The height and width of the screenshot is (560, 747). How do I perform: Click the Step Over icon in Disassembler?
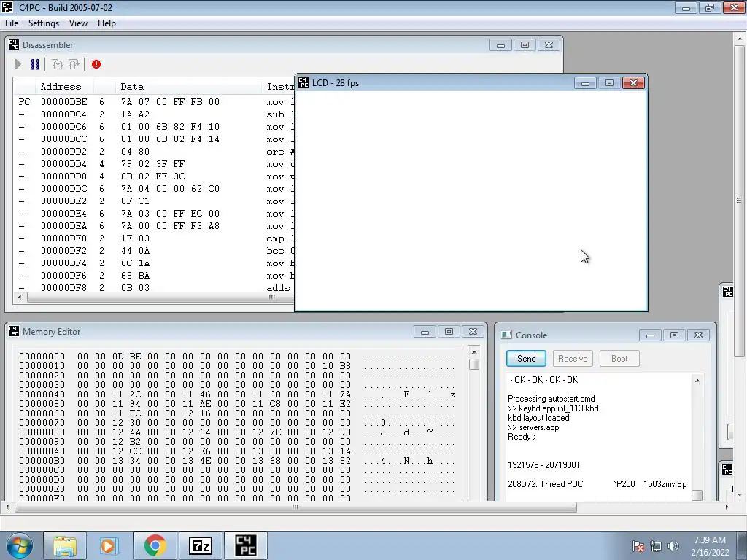pos(74,64)
